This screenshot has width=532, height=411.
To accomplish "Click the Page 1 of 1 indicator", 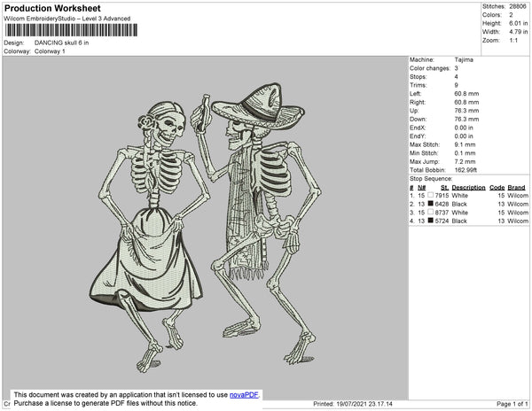I will [512, 404].
